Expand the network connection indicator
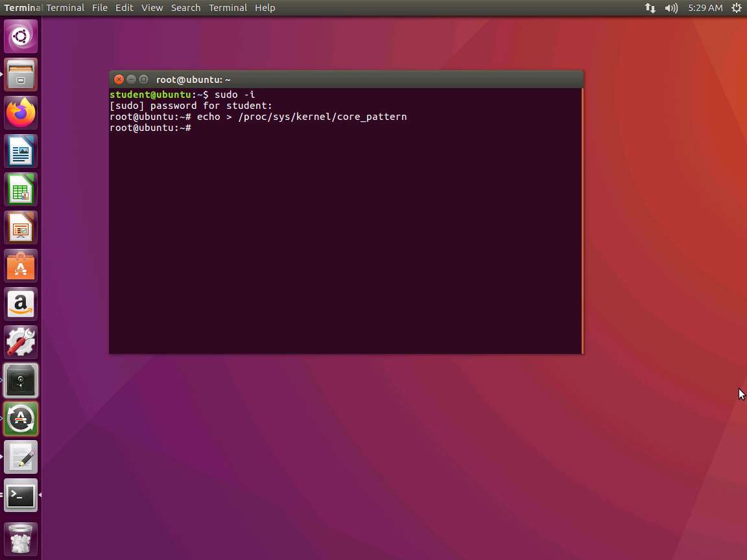 650,8
